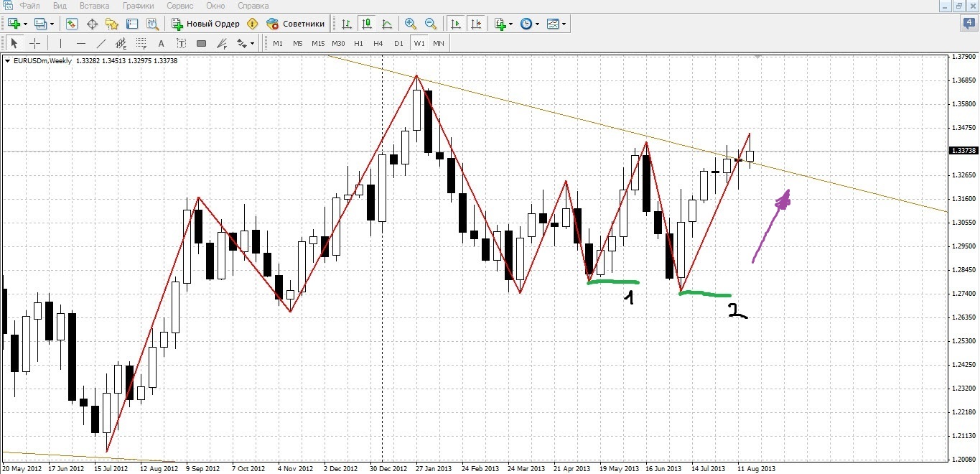Select the Arrows objects icon
This screenshot has height=474, width=980.
[241, 43]
